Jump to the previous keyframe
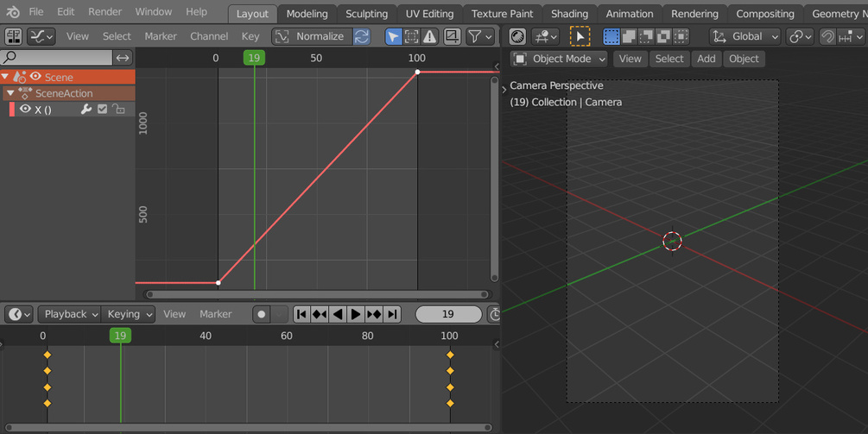Viewport: 868px width, 434px height. point(320,314)
